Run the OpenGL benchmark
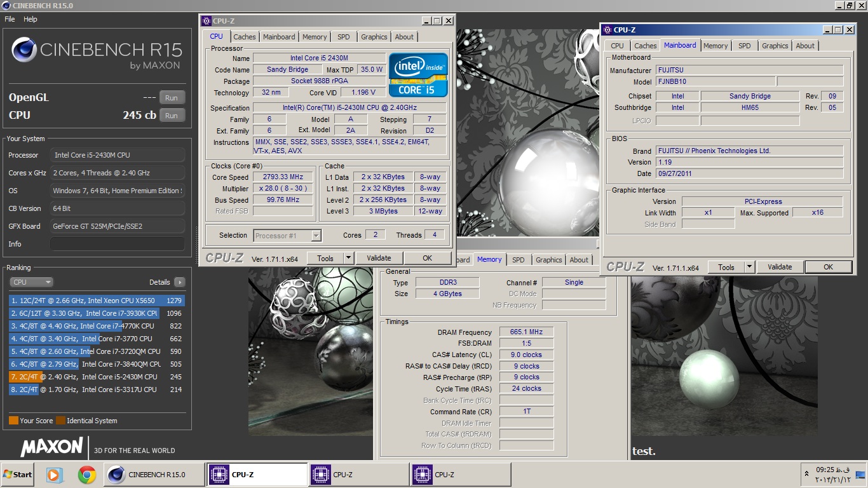The image size is (868, 488). [x=172, y=98]
